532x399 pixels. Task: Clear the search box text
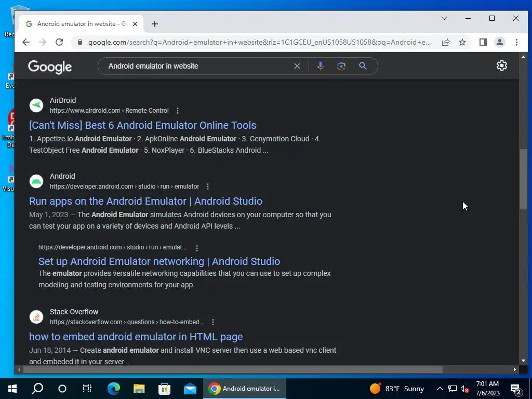297,66
